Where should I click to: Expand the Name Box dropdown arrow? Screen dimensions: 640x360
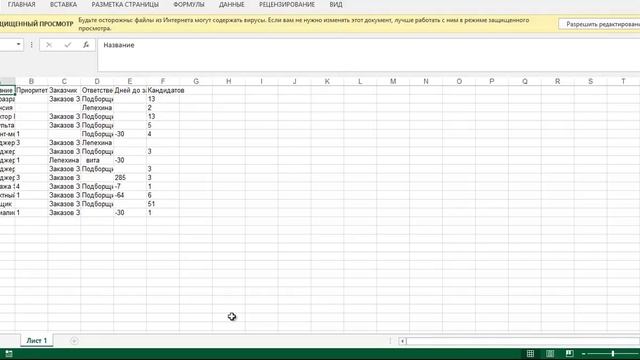(x=18, y=44)
